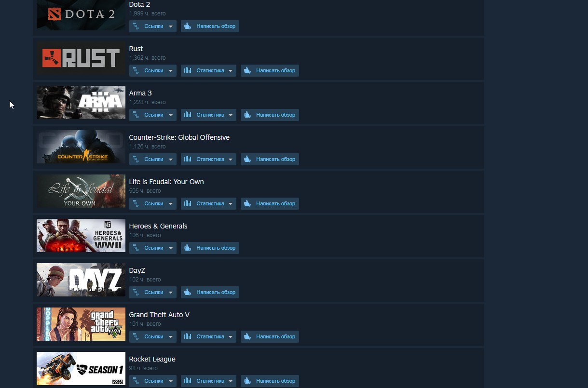The height and width of the screenshot is (388, 588).
Task: Click thumbs-up icon in DayZ row
Action: coord(188,292)
